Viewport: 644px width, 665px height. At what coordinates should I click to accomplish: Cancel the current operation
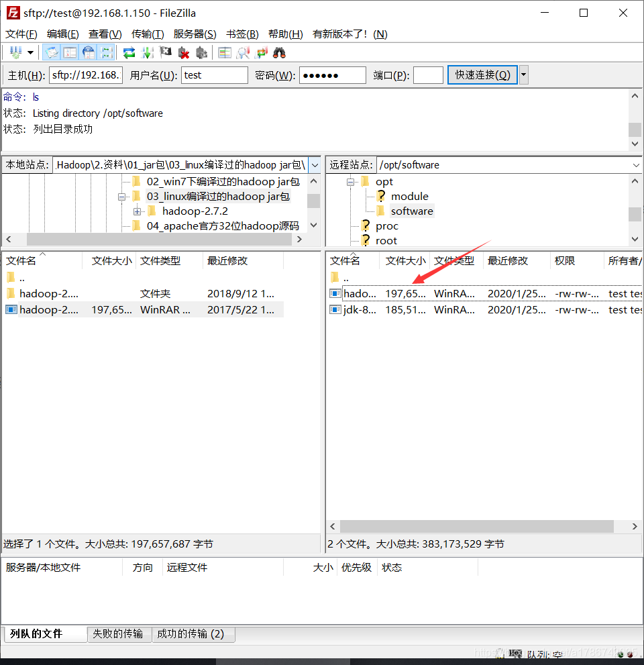pyautogui.click(x=165, y=52)
